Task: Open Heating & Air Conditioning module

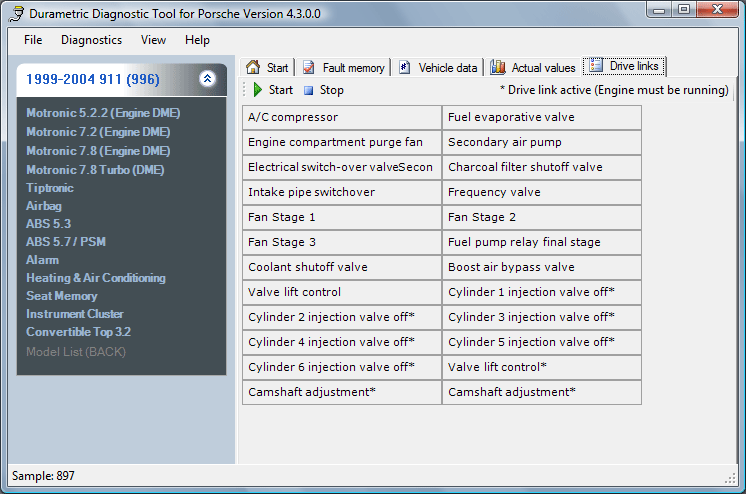Action: coord(96,278)
